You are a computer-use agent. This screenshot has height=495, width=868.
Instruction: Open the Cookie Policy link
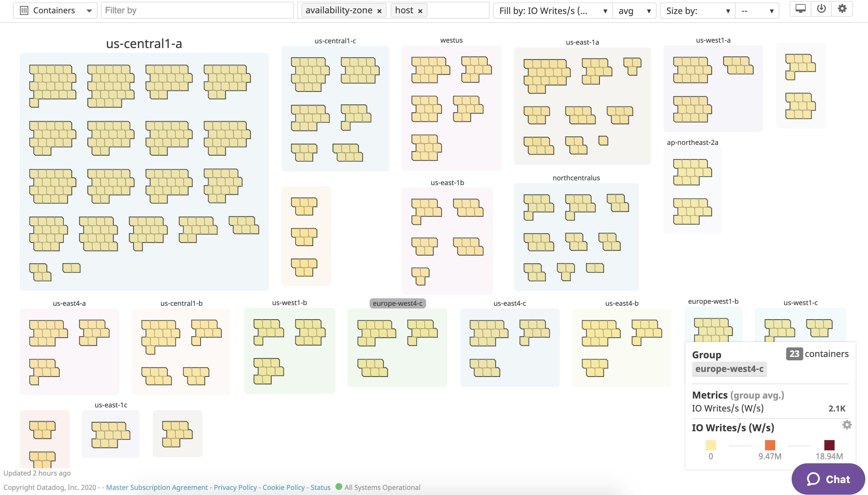283,487
